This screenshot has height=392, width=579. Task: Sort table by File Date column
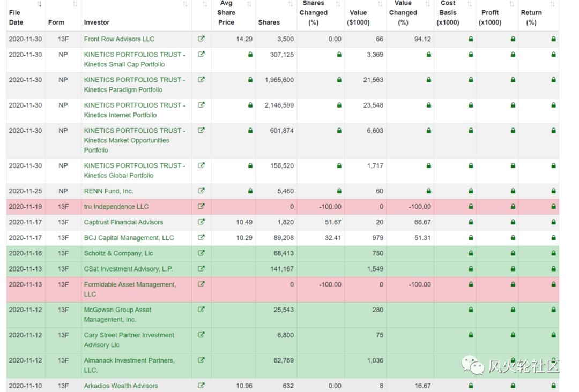[x=40, y=5]
